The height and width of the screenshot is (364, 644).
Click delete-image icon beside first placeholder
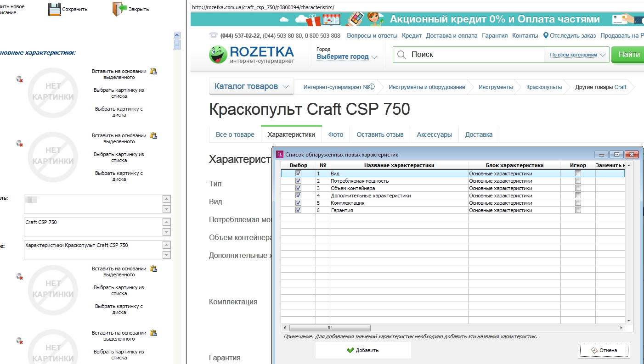click(x=20, y=79)
